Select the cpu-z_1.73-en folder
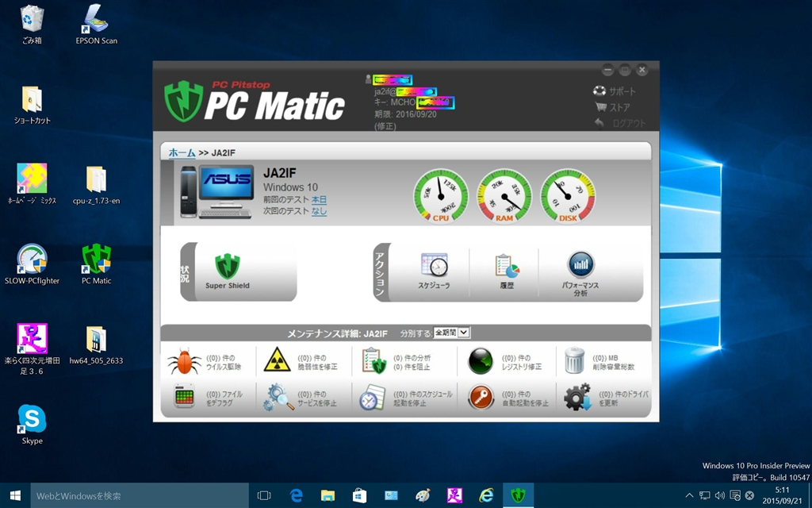812x508 pixels. (x=96, y=185)
